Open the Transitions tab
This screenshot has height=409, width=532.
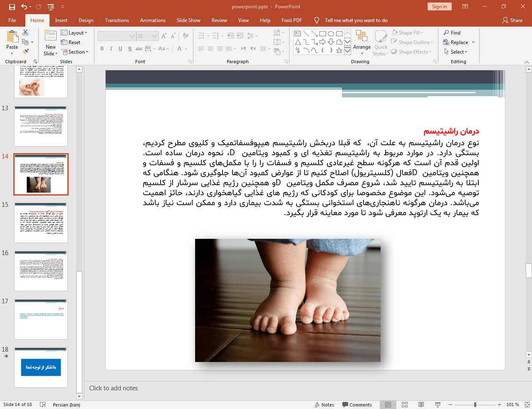pos(117,20)
